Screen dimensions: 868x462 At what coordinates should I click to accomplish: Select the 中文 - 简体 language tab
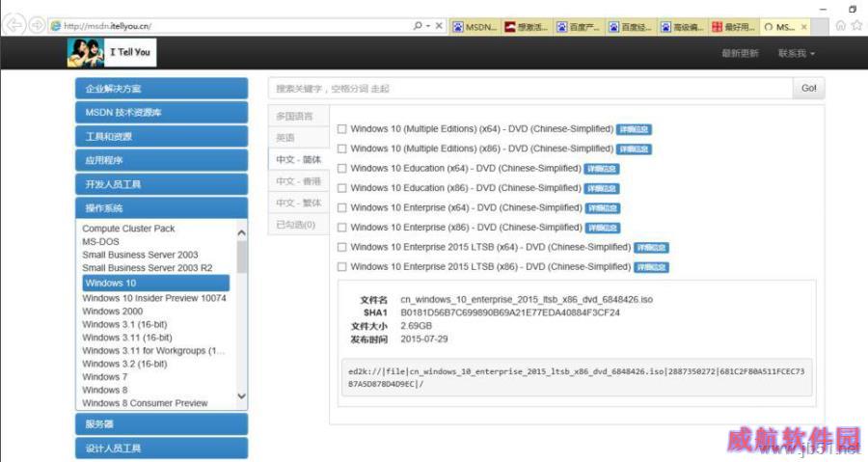298,159
